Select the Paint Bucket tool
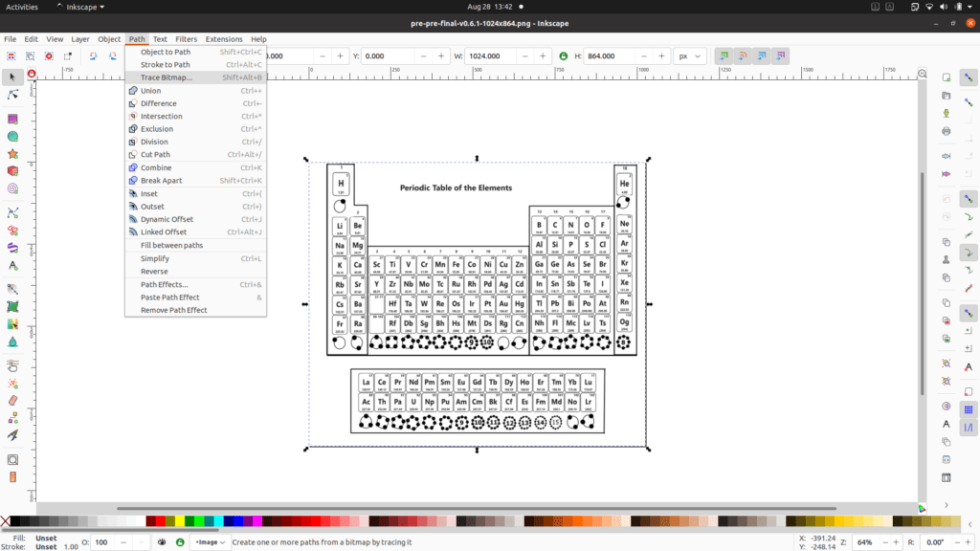Screen dimensions: 980x551 [12, 342]
